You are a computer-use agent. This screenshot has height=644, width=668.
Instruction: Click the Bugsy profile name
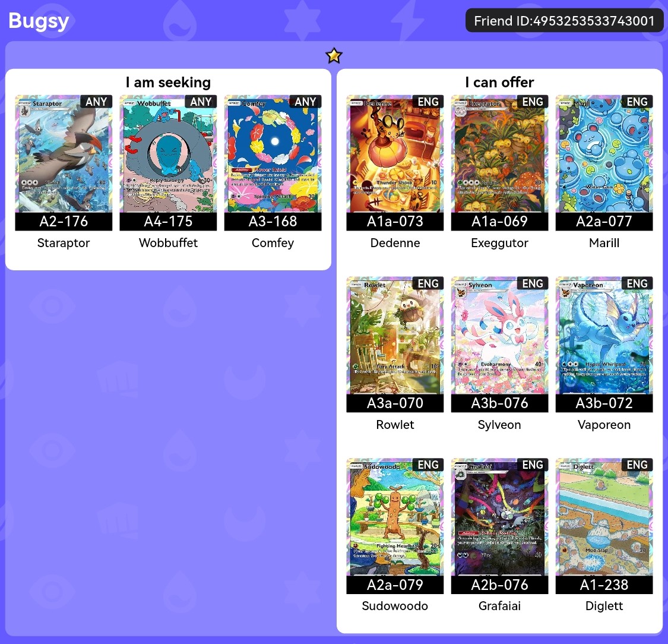coord(39,20)
